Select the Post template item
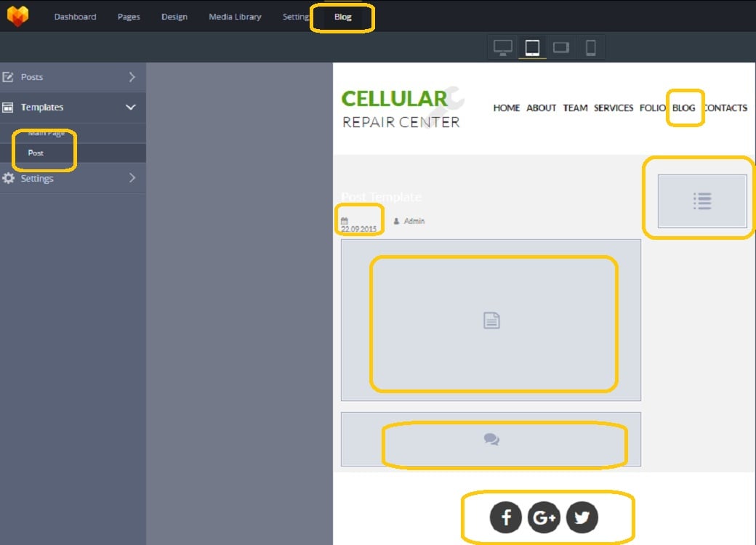The image size is (756, 545). 36,153
